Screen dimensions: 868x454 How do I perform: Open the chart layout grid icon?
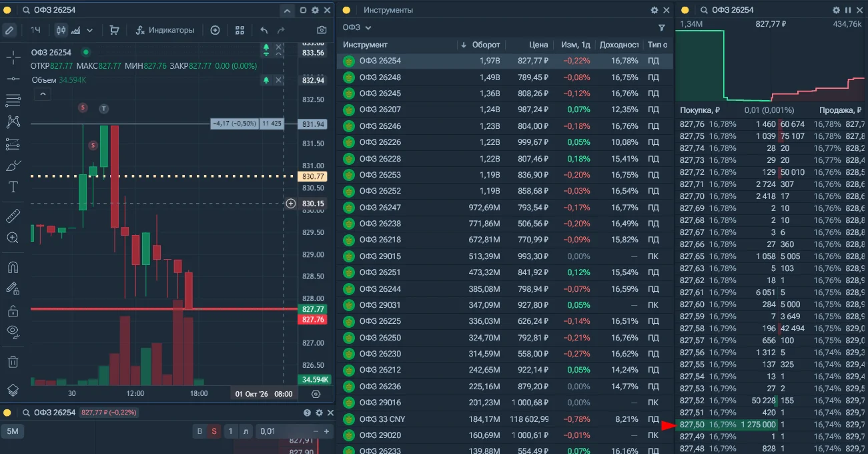pyautogui.click(x=240, y=30)
